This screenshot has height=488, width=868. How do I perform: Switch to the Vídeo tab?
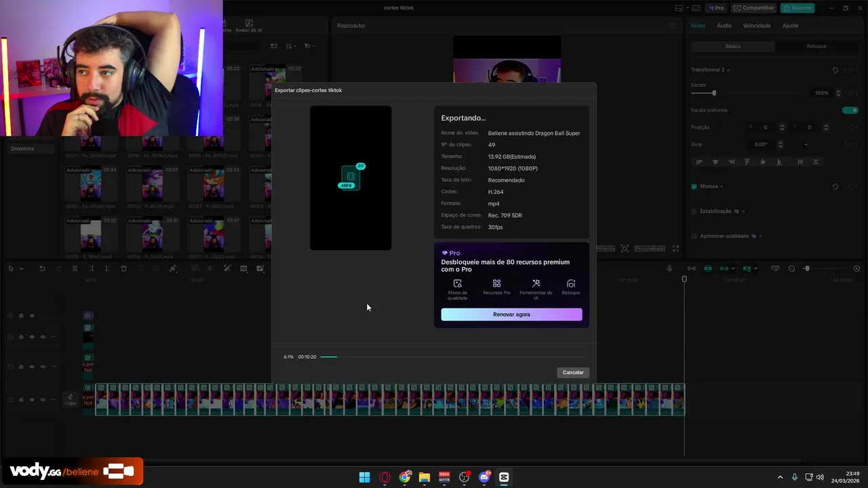click(x=698, y=26)
